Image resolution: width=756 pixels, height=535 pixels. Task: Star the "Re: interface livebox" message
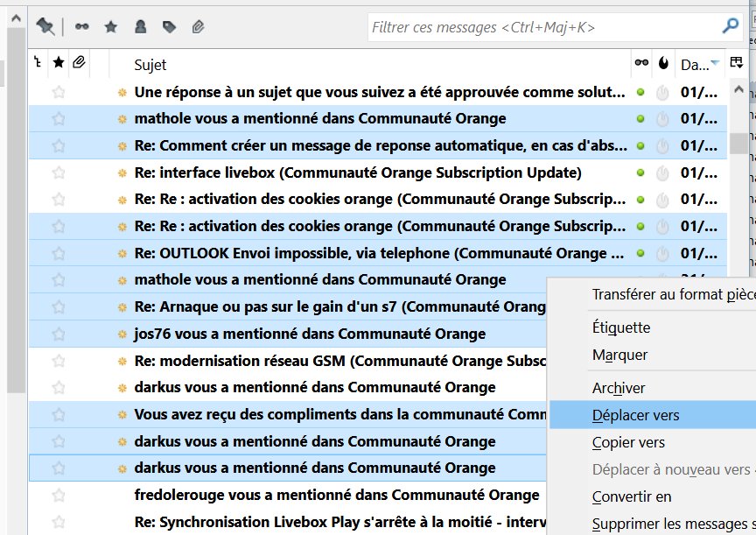click(59, 172)
